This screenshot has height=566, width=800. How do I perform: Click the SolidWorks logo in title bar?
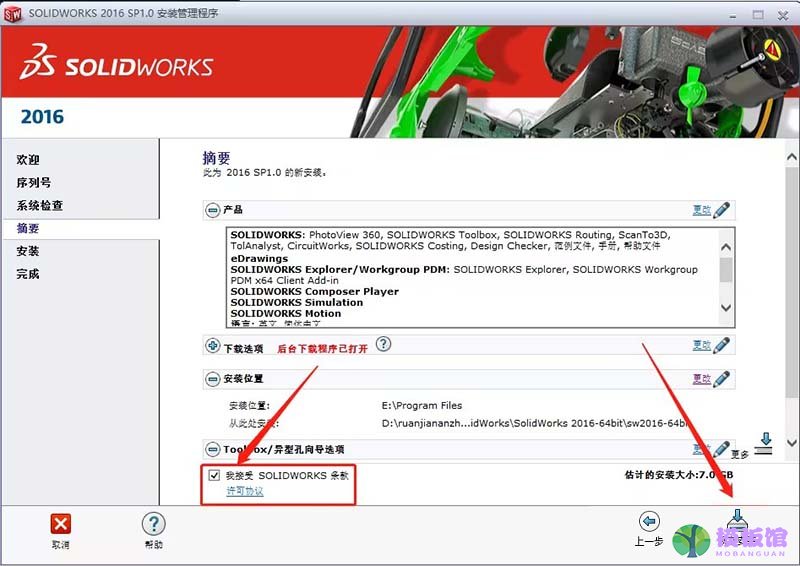coord(13,14)
